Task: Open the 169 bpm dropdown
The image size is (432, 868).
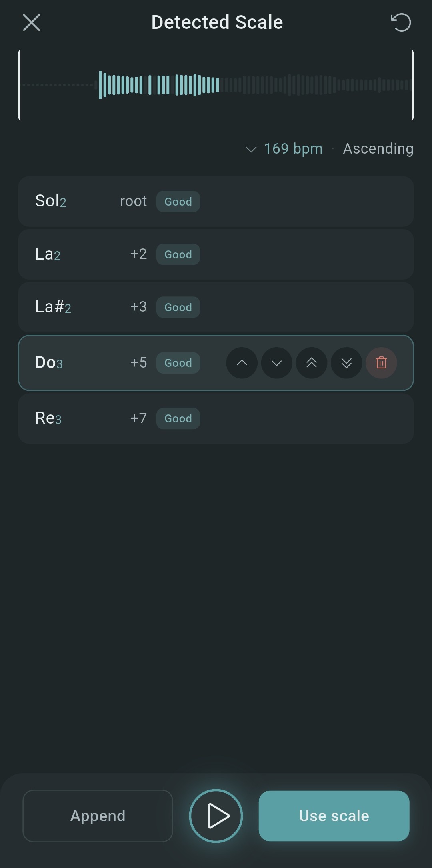Action: point(284,148)
